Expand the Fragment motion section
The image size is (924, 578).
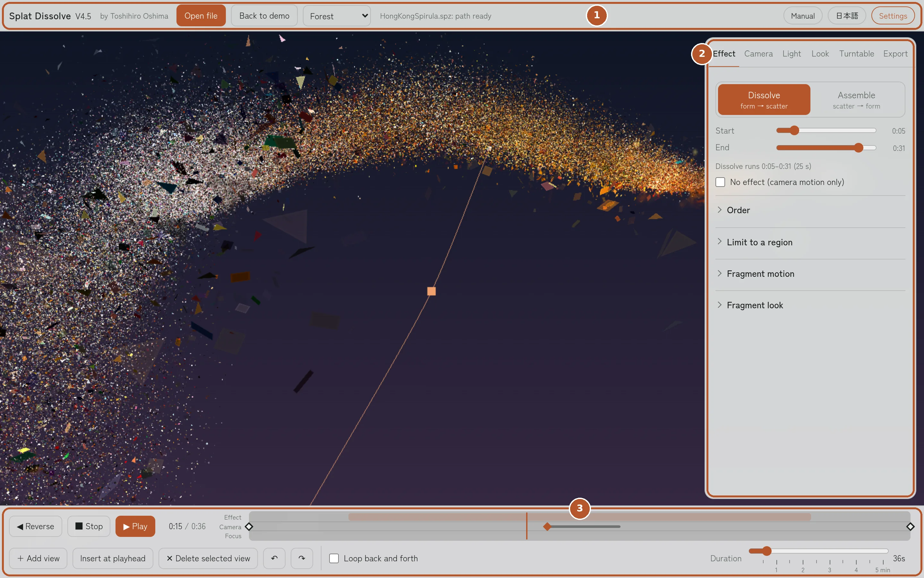(x=810, y=274)
